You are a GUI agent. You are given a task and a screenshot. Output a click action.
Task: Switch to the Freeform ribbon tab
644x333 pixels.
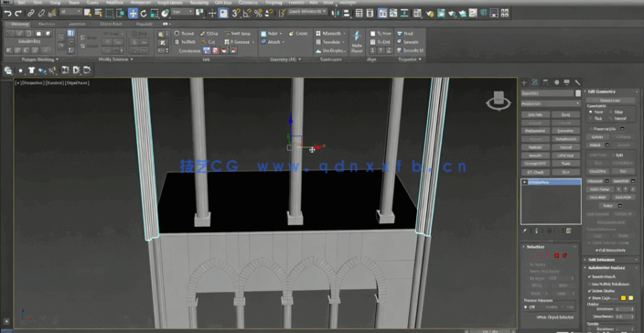47,24
